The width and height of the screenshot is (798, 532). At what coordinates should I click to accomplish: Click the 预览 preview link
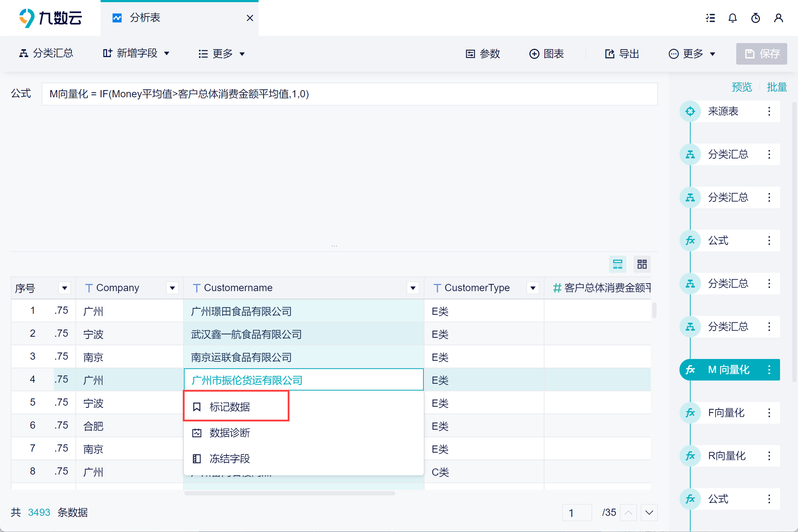click(742, 87)
